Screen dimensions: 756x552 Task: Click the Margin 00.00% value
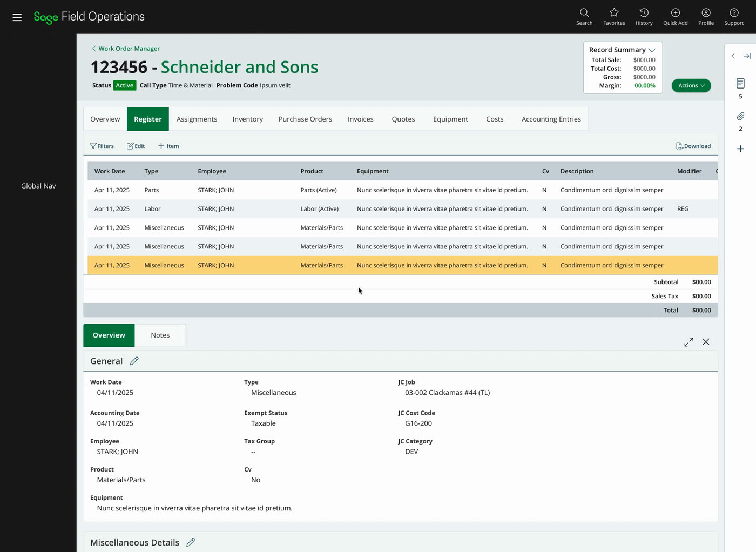[x=645, y=86]
